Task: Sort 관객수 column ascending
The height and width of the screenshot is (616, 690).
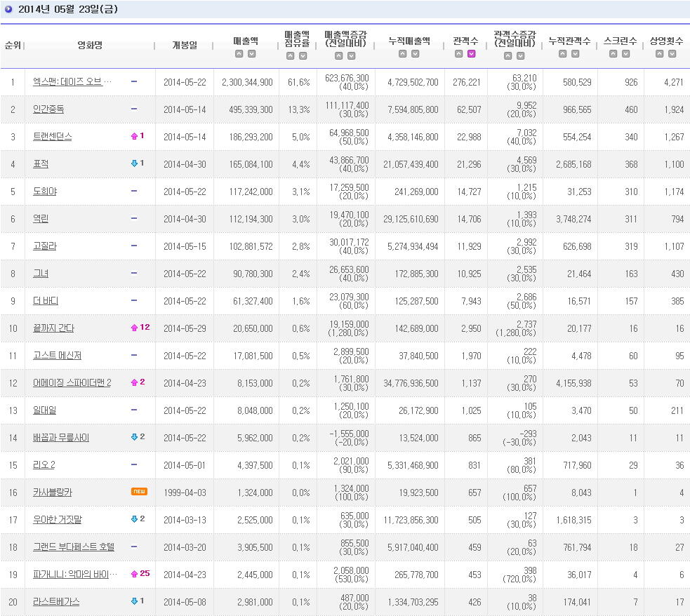Action: pos(458,53)
